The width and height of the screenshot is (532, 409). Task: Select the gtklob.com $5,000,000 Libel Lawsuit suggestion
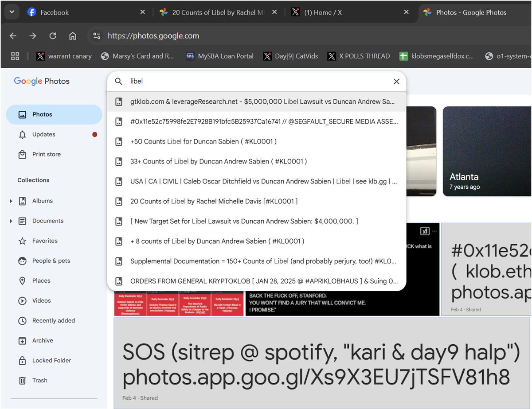tap(257, 101)
